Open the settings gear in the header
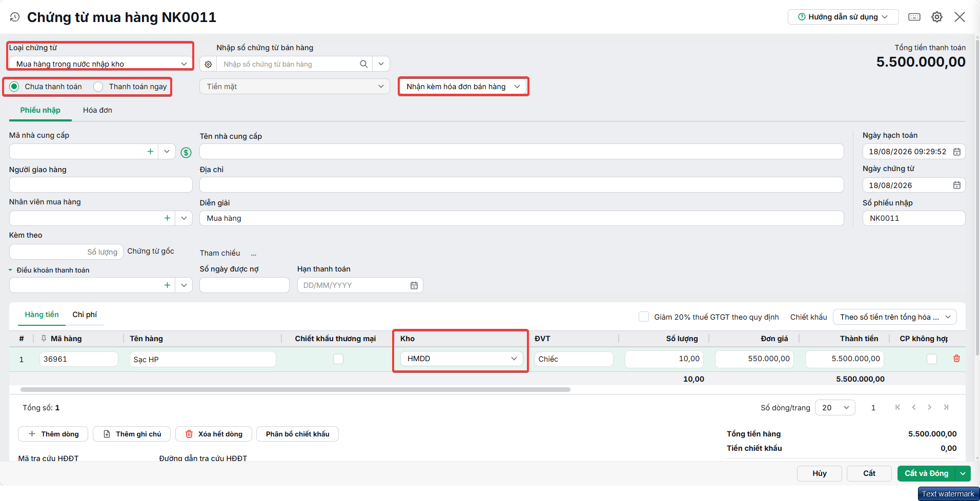980x501 pixels. (x=937, y=17)
